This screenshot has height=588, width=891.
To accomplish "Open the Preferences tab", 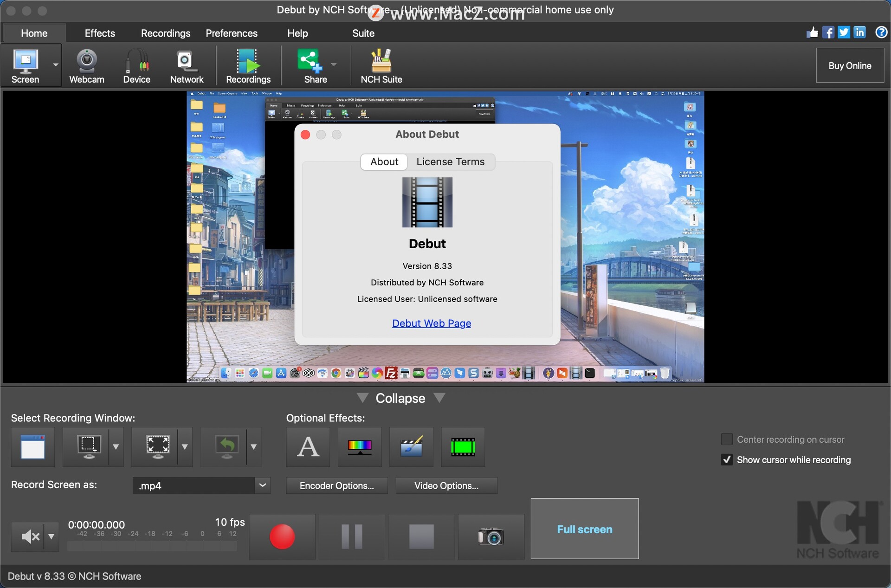I will pos(232,33).
